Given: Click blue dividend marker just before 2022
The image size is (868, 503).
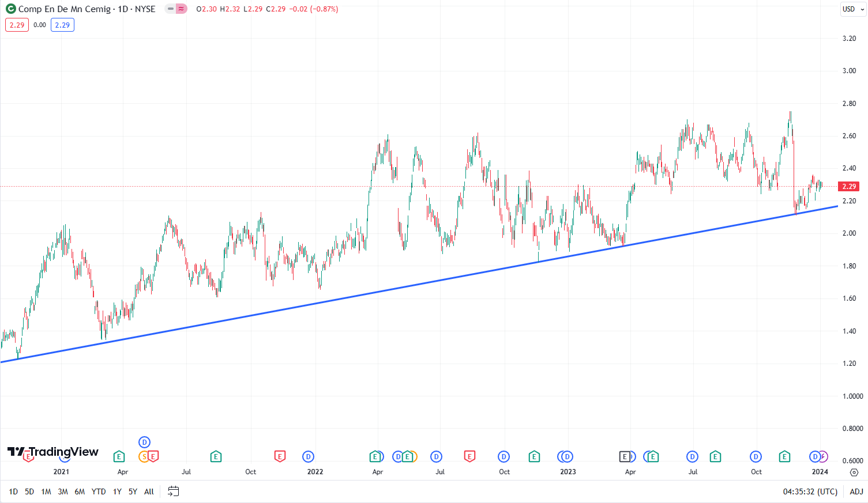Looking at the screenshot, I should (x=309, y=457).
